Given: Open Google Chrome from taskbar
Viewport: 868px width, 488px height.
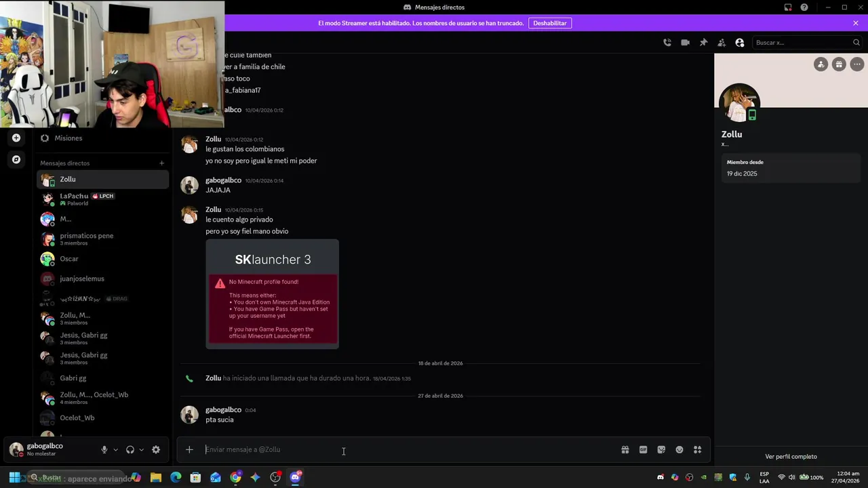Looking at the screenshot, I should click(235, 477).
